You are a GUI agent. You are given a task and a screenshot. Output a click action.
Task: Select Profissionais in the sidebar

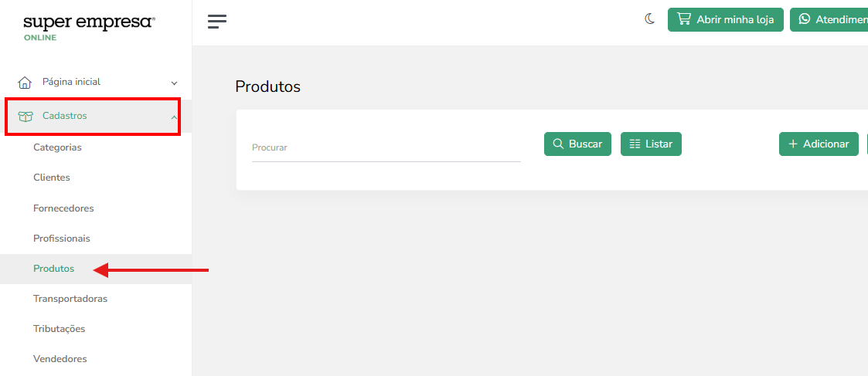(x=61, y=239)
